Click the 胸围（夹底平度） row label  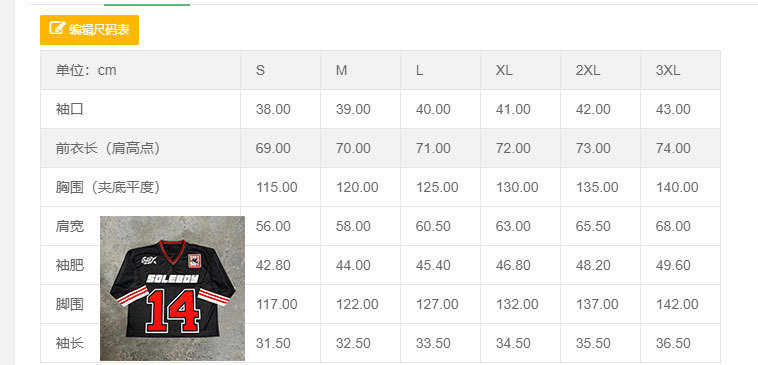(x=108, y=187)
